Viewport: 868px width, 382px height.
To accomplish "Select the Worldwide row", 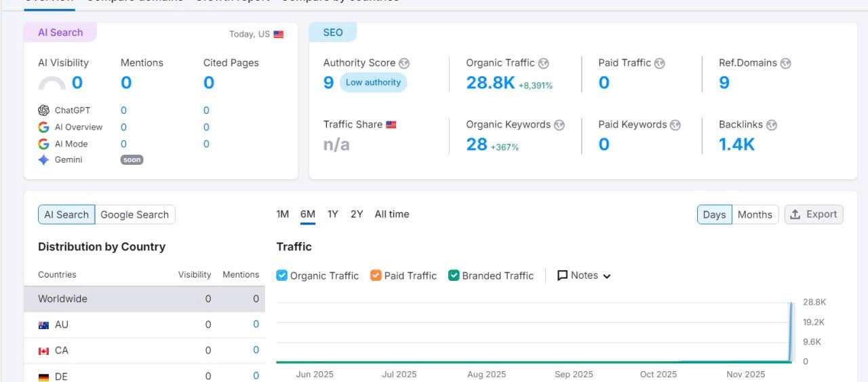I will (144, 299).
